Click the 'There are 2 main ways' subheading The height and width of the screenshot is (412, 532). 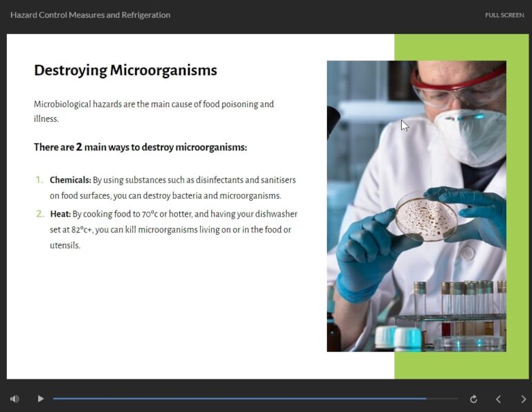pyautogui.click(x=141, y=147)
